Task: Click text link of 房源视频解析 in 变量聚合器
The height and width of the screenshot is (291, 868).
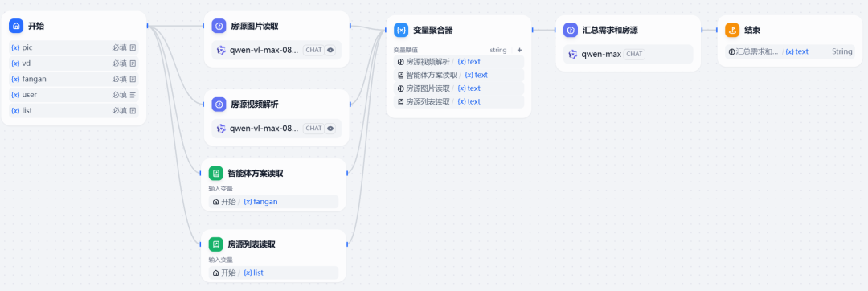Action: point(469,62)
